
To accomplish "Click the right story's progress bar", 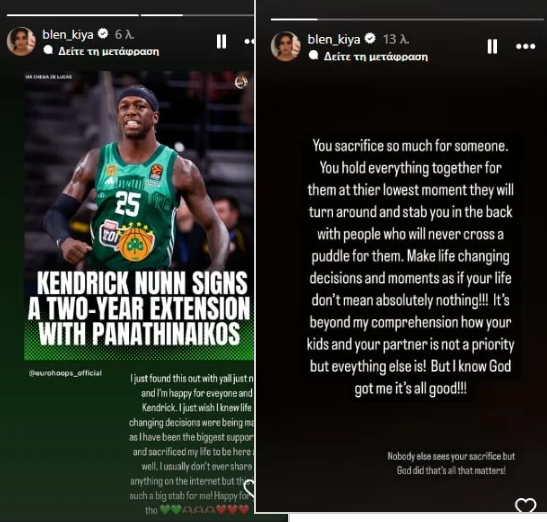I will 407,19.
